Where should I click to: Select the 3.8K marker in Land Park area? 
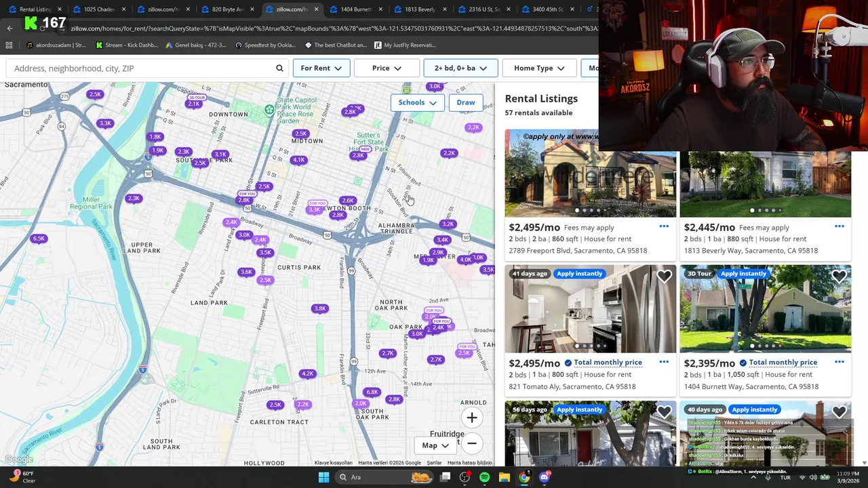coord(319,308)
